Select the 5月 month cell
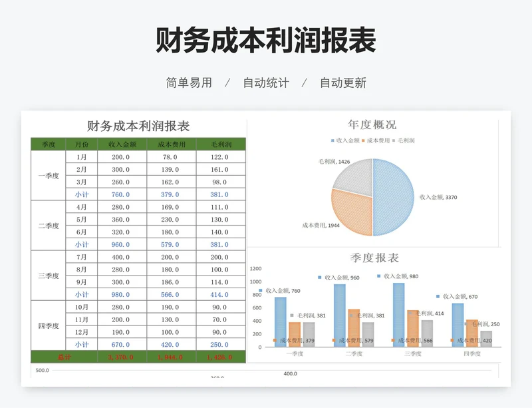This screenshot has width=532, height=408. (81, 220)
